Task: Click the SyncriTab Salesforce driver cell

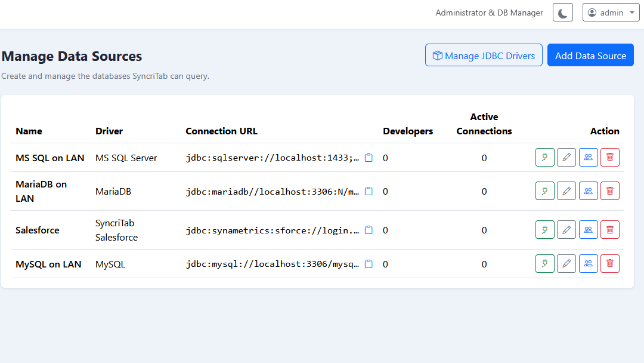Action: (x=117, y=230)
